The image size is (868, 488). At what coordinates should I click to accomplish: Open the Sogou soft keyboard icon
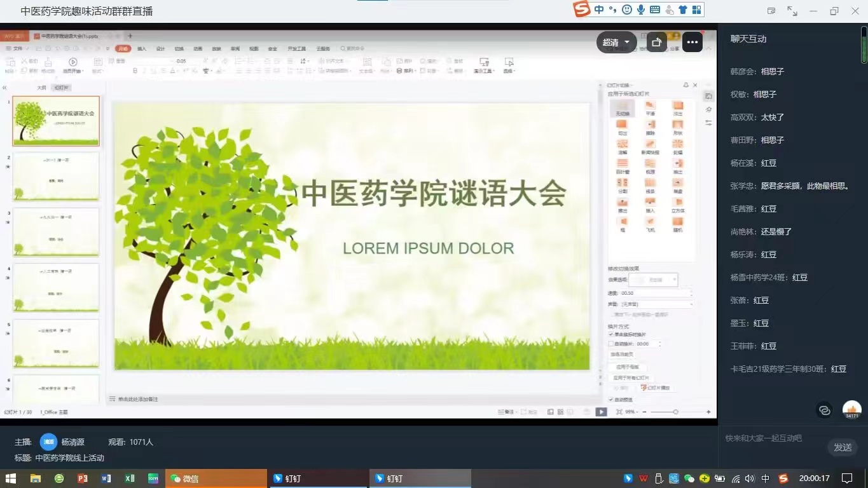tap(655, 10)
